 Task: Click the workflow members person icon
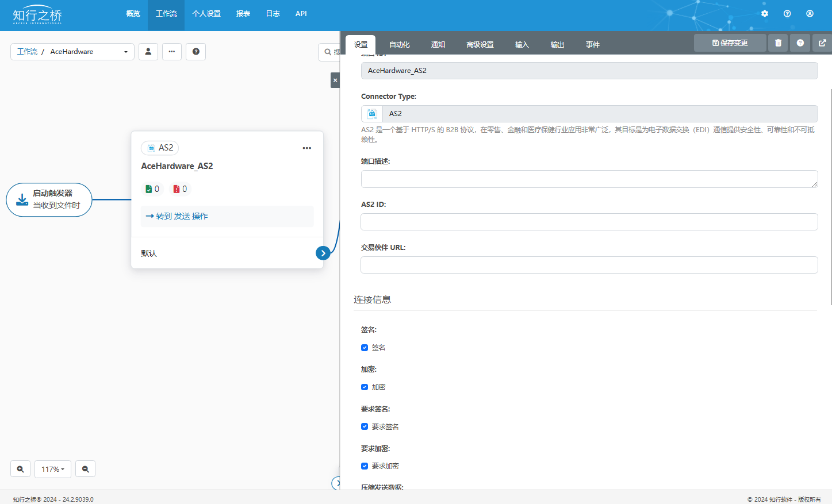pos(148,52)
